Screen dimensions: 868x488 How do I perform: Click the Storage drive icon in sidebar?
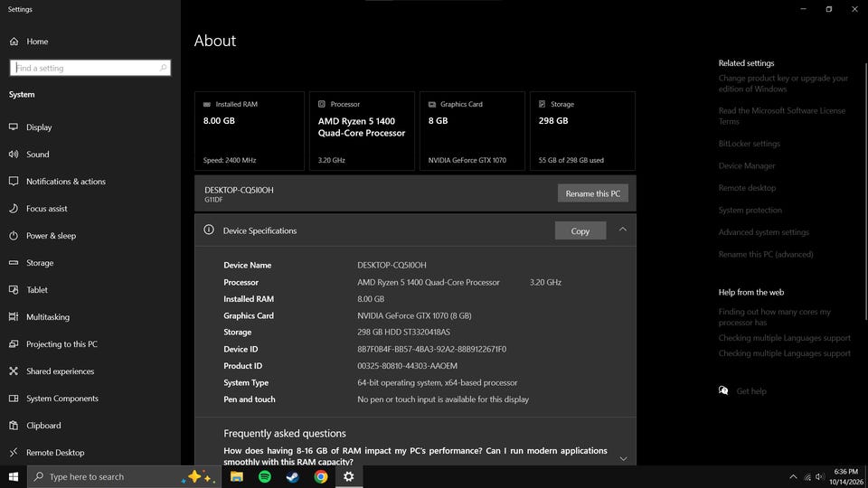click(14, 262)
